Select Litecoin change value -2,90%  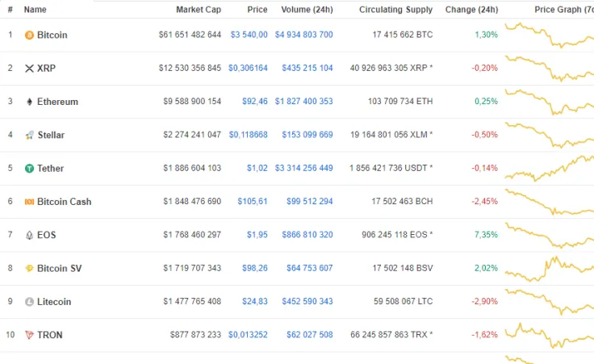tap(484, 302)
